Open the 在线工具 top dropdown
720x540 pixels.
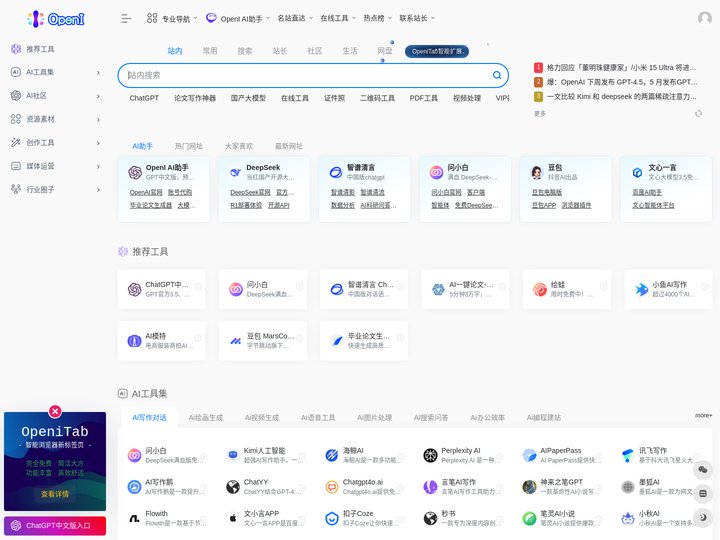[338, 18]
